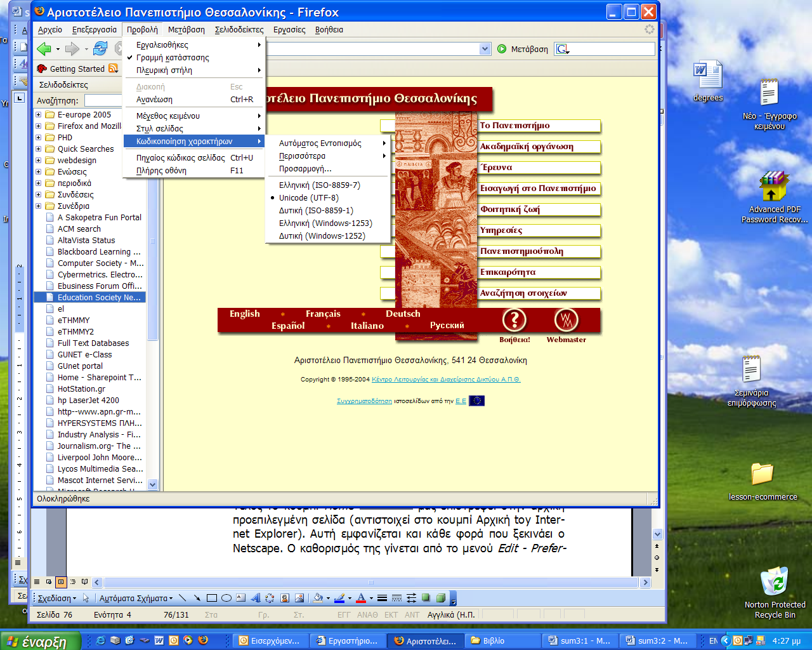
Task: Expand the Συνέδρια bookmark folder
Action: pyautogui.click(x=39, y=206)
